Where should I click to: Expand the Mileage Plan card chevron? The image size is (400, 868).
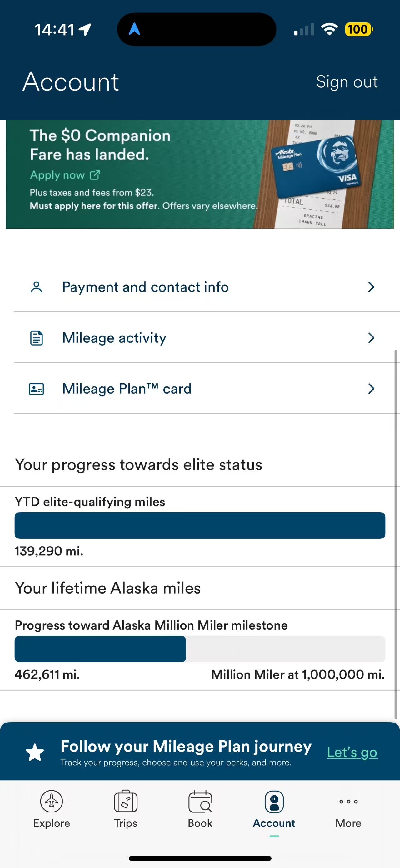point(371,389)
